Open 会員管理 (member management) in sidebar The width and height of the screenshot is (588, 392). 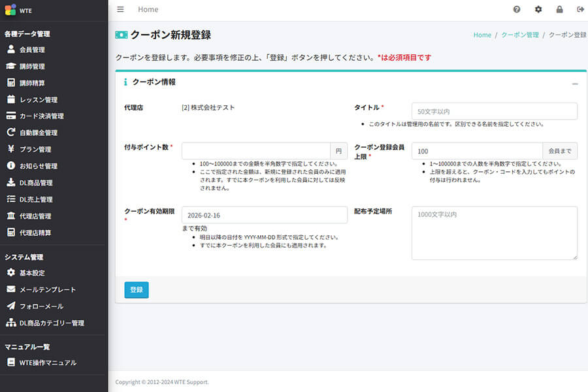[29, 49]
